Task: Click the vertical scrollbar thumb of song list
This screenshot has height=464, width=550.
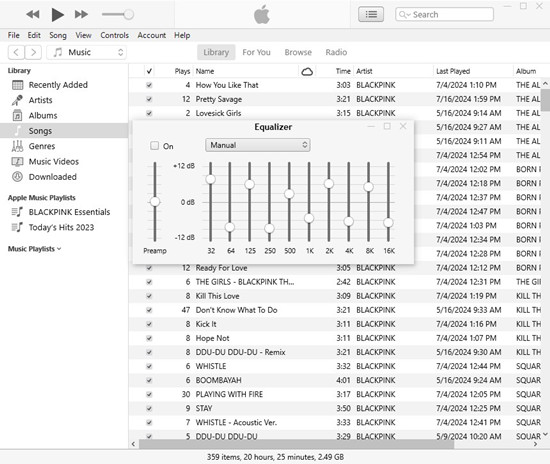Action: pyautogui.click(x=545, y=100)
